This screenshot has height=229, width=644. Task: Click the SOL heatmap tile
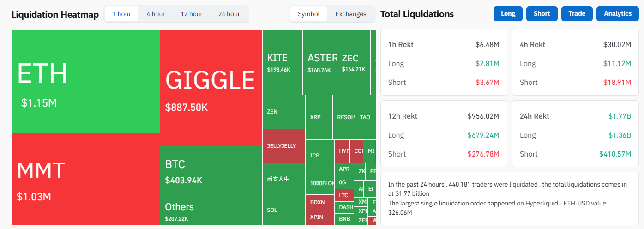coord(283,210)
